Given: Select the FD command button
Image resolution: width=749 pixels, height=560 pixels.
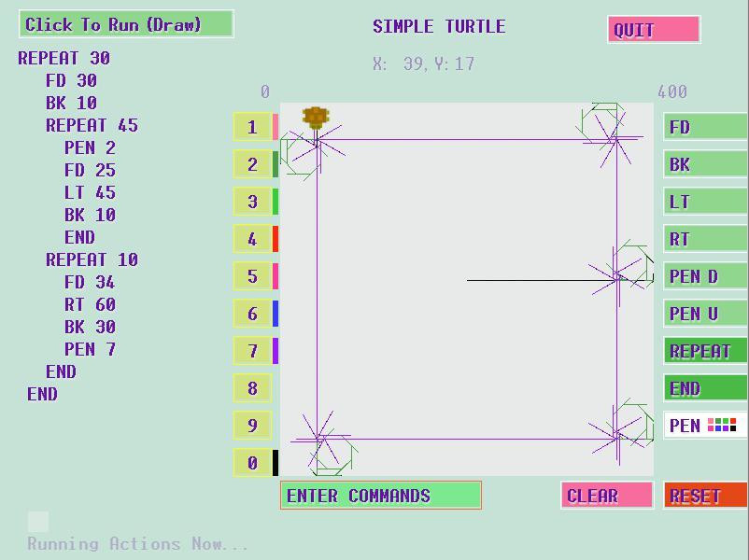Looking at the screenshot, I should click(x=705, y=127).
